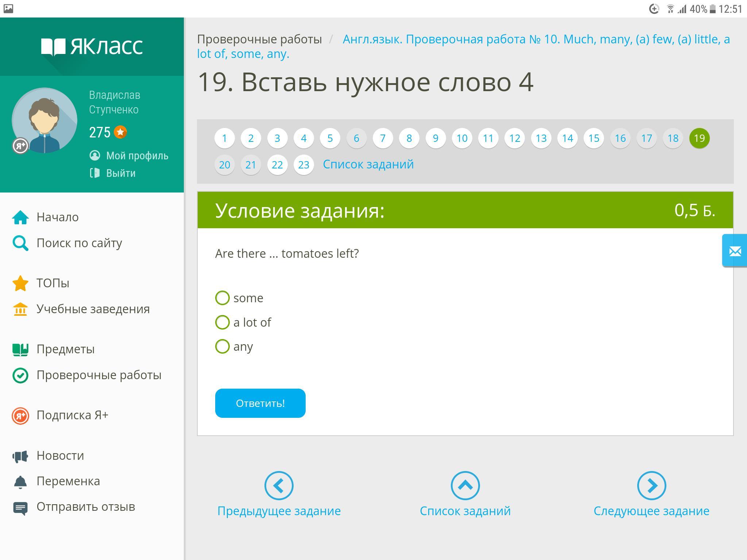Choose the "any" radio option
The image size is (747, 560).
pos(222,346)
